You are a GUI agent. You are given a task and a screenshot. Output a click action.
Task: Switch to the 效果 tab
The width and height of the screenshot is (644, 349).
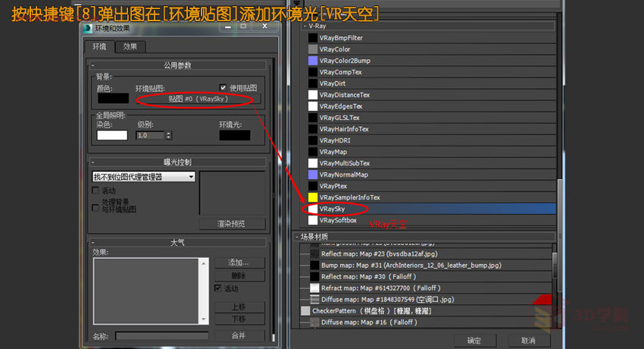coord(130,46)
